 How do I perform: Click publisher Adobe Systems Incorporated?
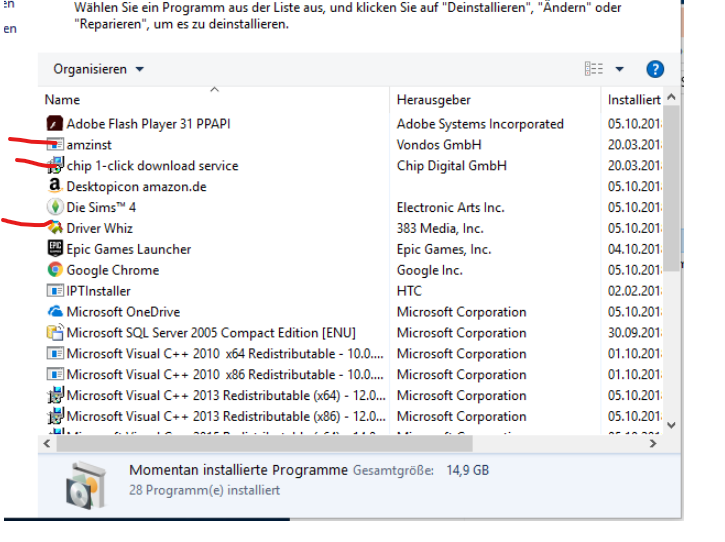(x=480, y=124)
